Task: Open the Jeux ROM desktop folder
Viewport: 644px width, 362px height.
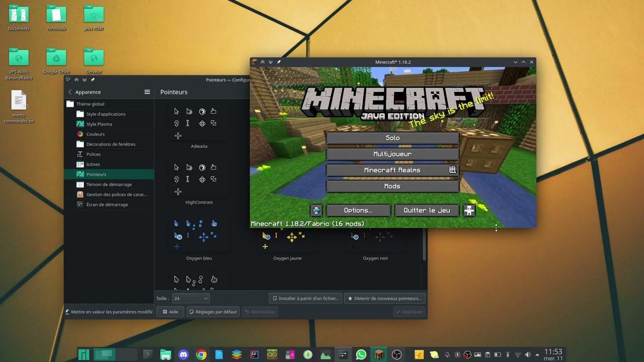Action: click(x=94, y=18)
